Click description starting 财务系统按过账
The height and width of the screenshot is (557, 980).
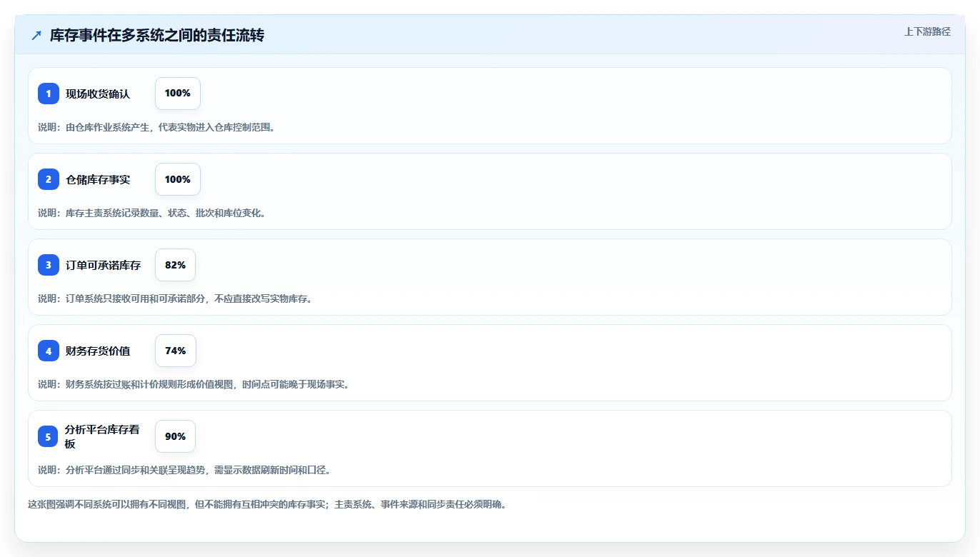(194, 384)
